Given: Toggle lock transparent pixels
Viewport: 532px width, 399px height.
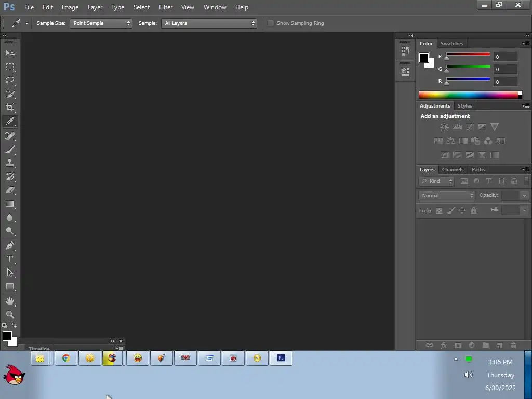Looking at the screenshot, I should coord(439,211).
